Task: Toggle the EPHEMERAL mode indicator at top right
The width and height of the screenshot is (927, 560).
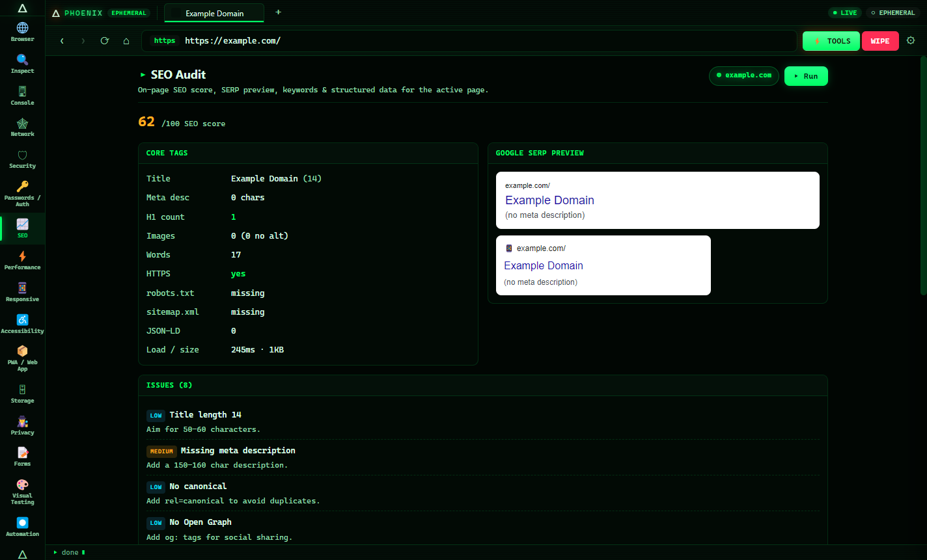Action: (x=893, y=13)
